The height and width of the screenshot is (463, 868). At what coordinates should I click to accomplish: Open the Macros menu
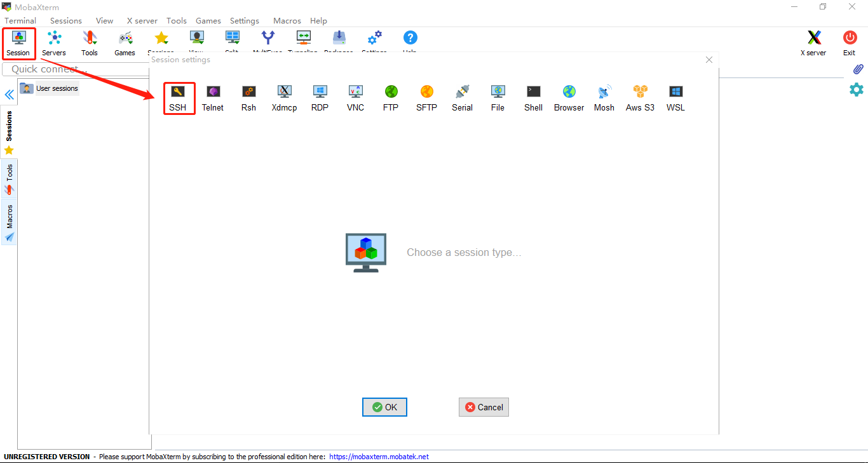click(x=287, y=20)
